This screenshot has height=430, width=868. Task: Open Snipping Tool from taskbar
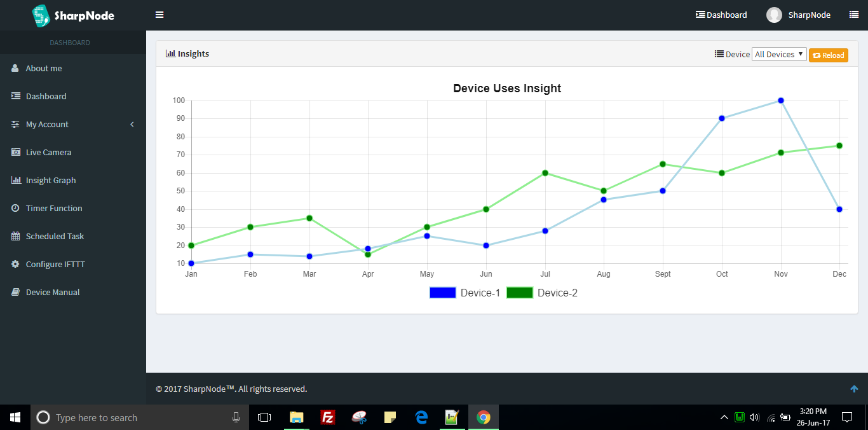coord(359,417)
